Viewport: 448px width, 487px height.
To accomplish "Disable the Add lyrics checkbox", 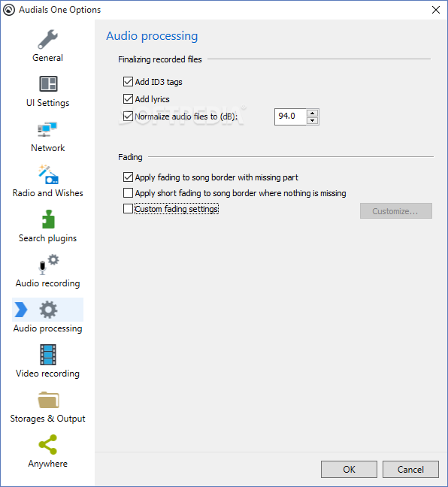I will [x=128, y=98].
